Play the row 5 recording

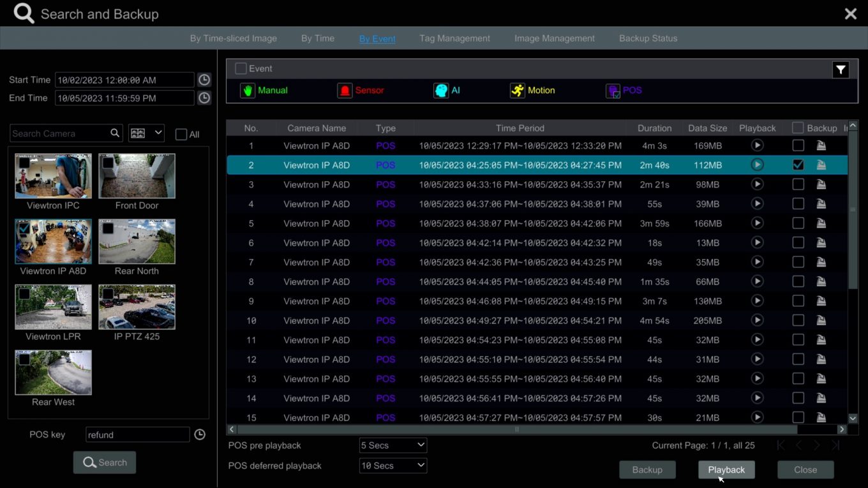click(757, 223)
